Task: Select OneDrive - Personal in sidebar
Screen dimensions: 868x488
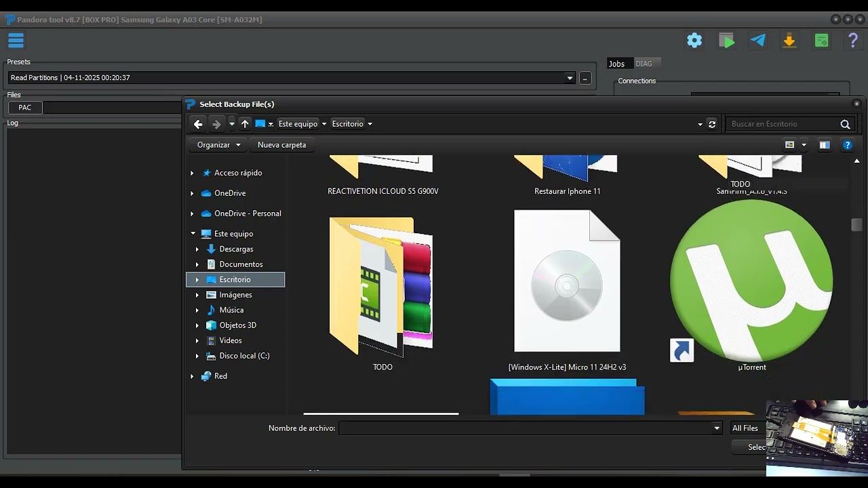Action: coord(248,213)
